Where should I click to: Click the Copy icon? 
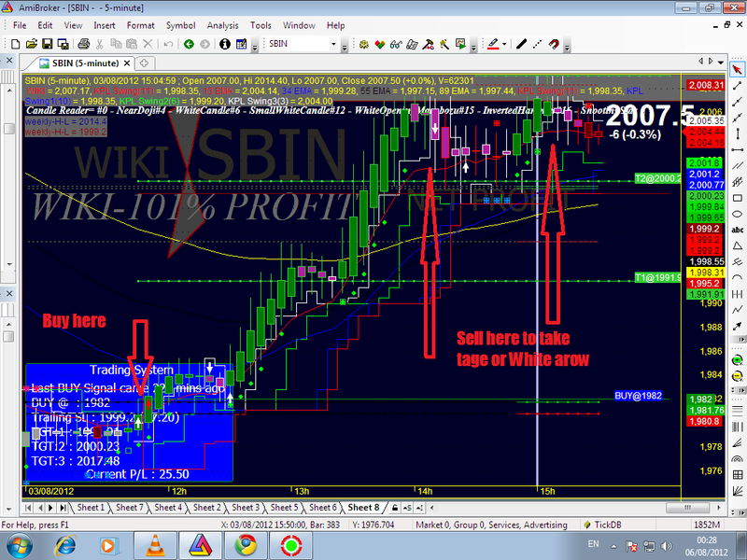click(116, 44)
